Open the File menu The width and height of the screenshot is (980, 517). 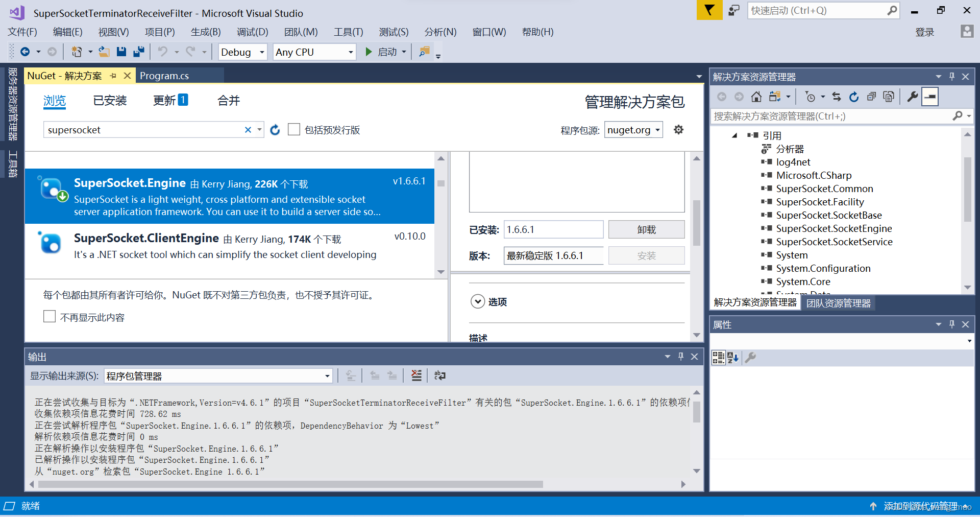22,32
